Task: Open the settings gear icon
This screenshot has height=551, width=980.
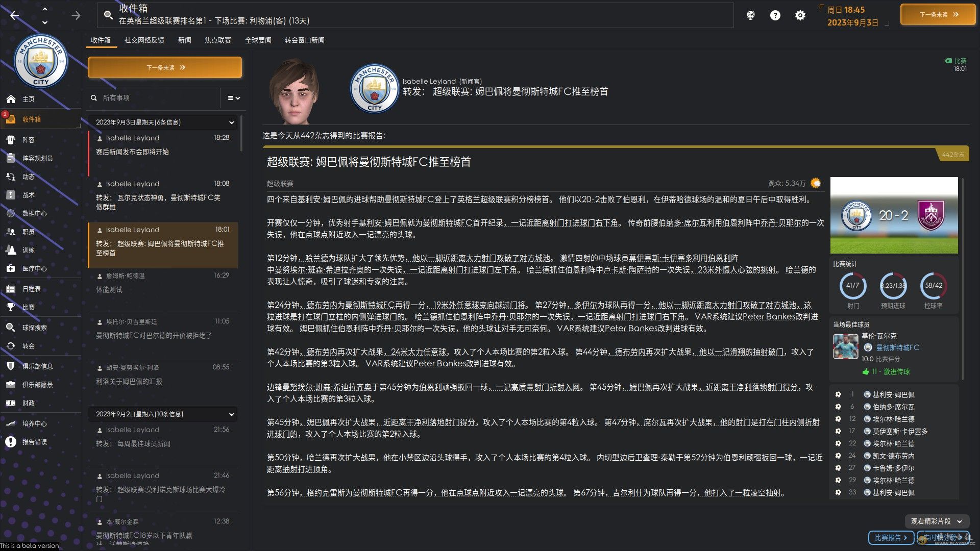Action: [800, 15]
